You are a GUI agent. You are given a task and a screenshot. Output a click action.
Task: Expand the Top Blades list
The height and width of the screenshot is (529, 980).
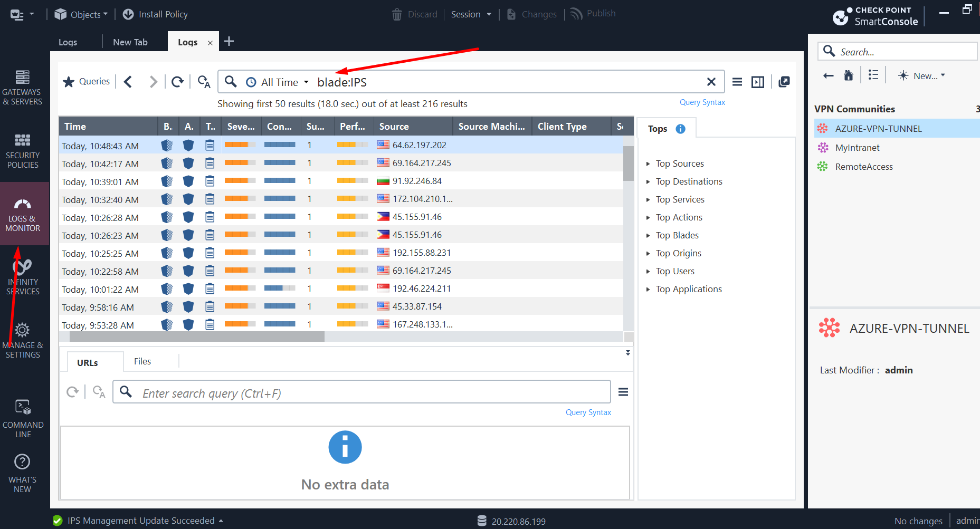677,236
